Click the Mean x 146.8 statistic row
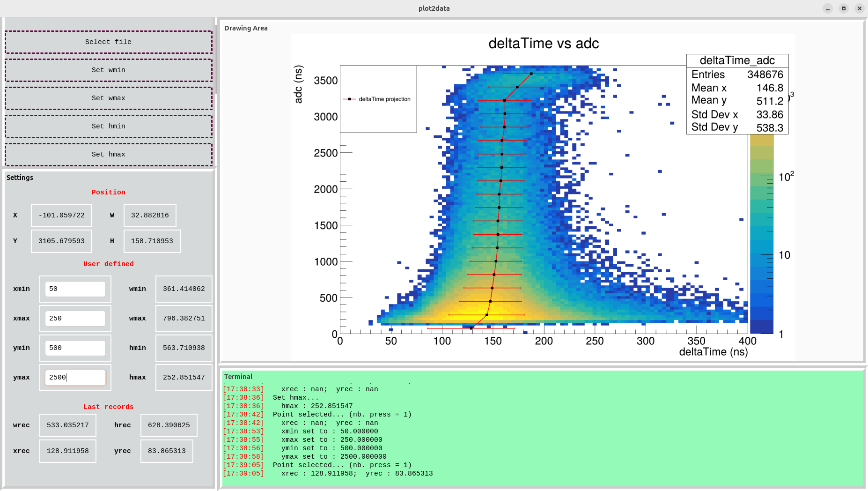Screen dimensions: 868x491 pos(737,88)
